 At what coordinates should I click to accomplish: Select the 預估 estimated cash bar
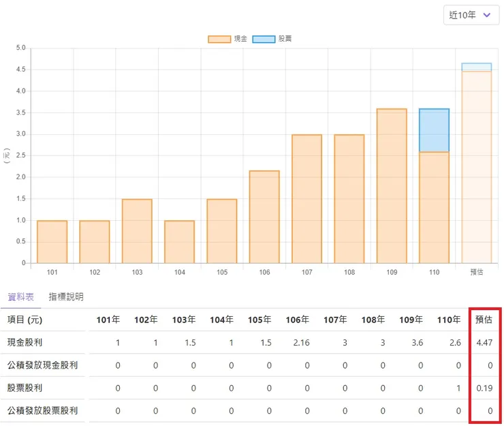click(x=476, y=167)
